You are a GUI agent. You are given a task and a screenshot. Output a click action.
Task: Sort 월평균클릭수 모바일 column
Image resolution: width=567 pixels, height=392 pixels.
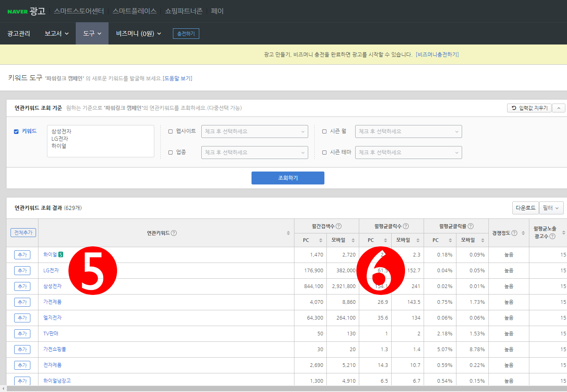pyautogui.click(x=418, y=240)
